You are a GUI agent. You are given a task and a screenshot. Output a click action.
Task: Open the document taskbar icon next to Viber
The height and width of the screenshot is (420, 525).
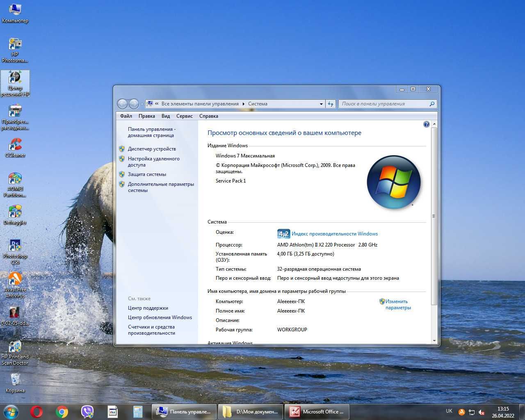[113, 412]
